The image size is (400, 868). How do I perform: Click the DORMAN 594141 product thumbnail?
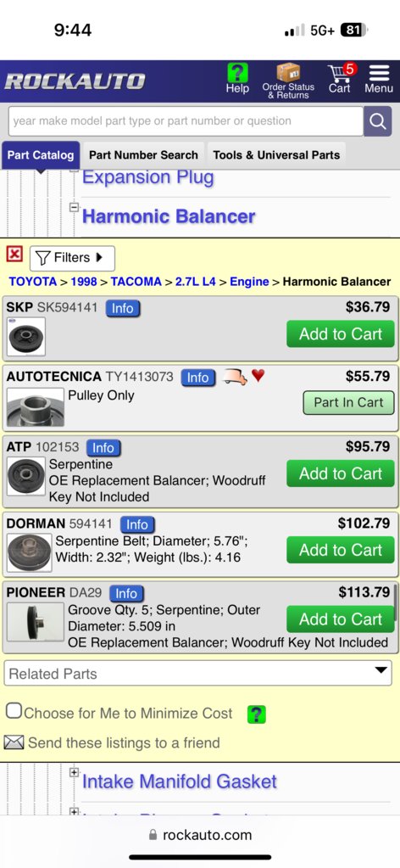(x=30, y=553)
